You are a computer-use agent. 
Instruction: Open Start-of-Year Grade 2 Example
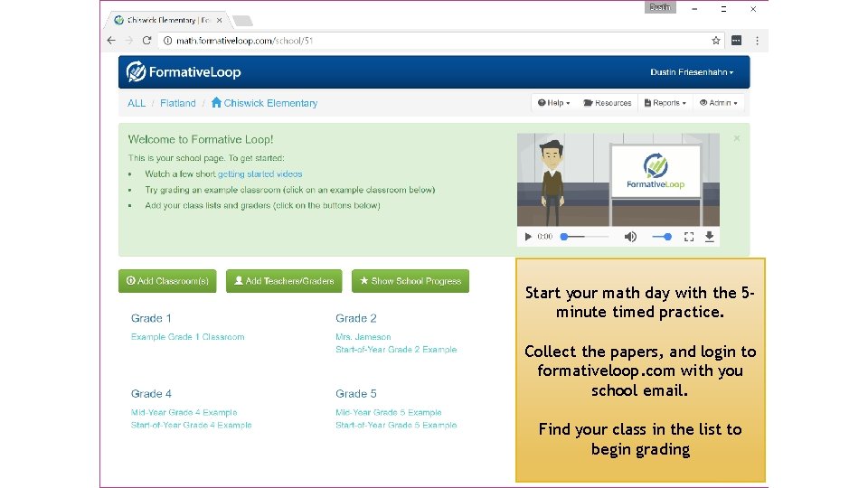[x=396, y=349]
